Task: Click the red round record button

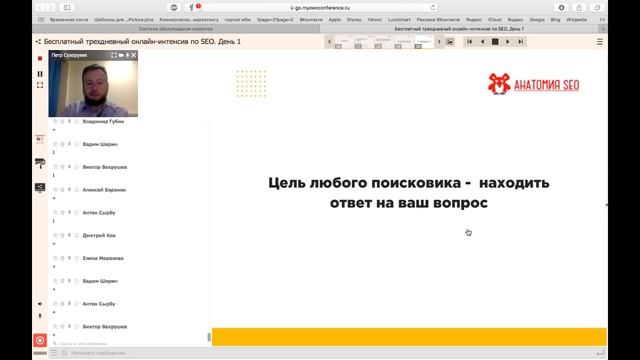Action: (40, 340)
